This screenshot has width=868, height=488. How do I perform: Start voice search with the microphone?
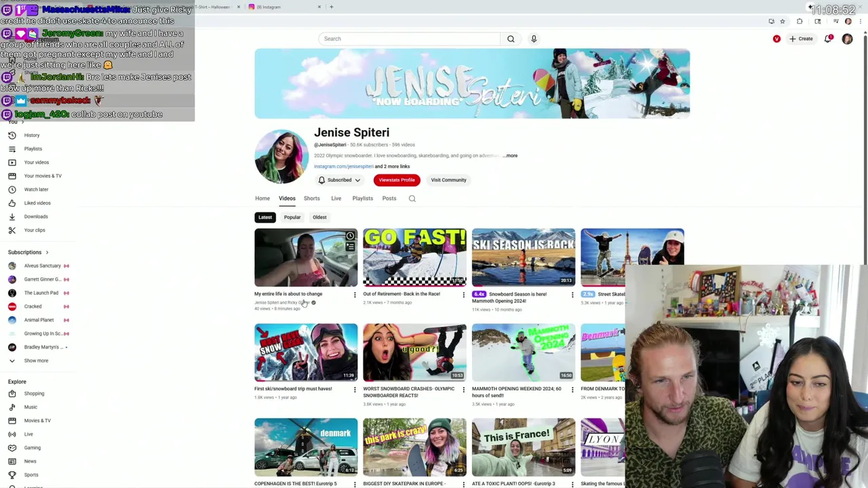(x=534, y=39)
